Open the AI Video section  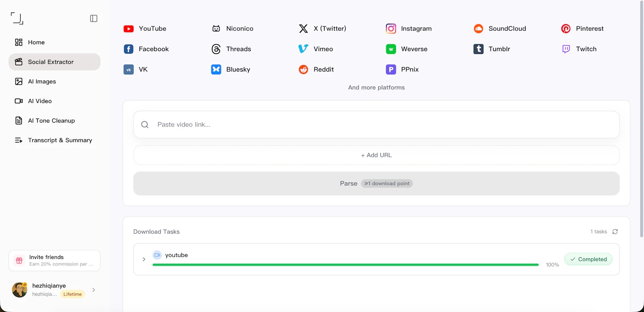54,101
